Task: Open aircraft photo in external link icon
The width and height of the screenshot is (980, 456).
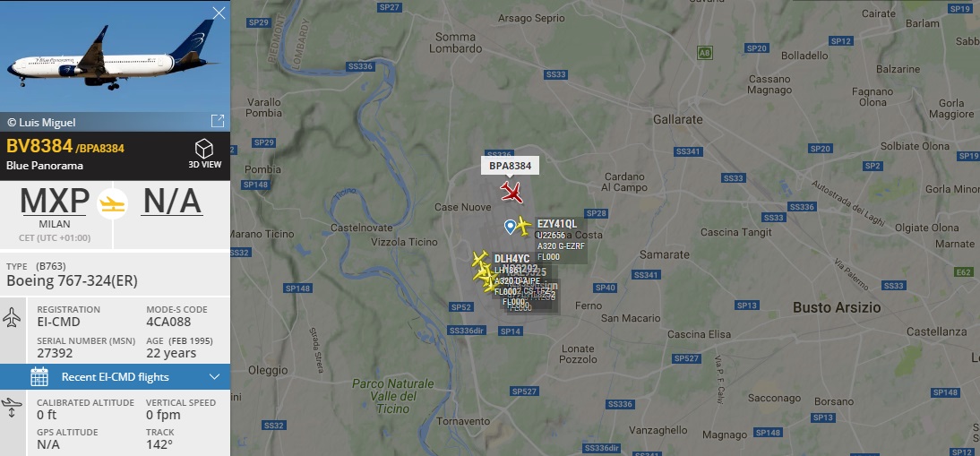Action: [x=218, y=121]
